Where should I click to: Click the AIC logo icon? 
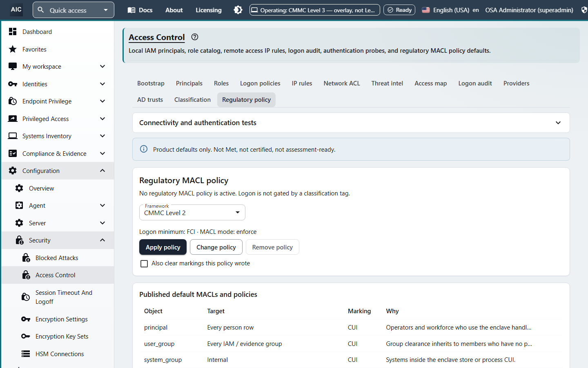(16, 10)
